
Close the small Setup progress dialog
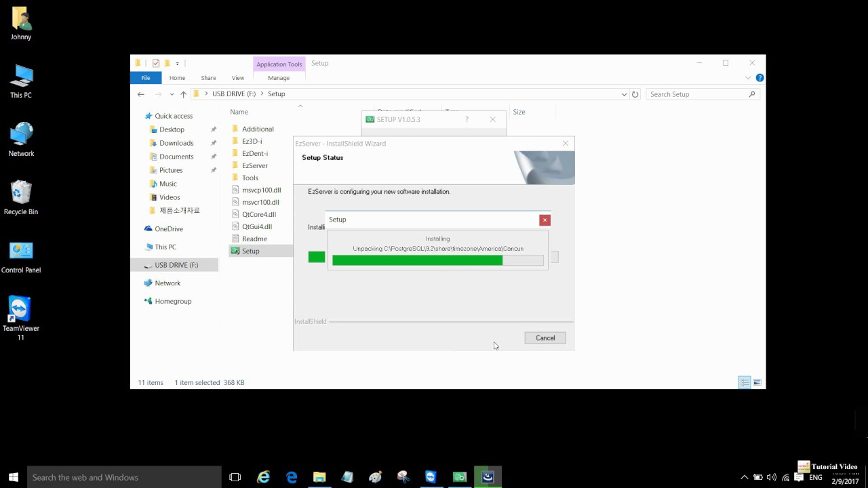tap(545, 220)
